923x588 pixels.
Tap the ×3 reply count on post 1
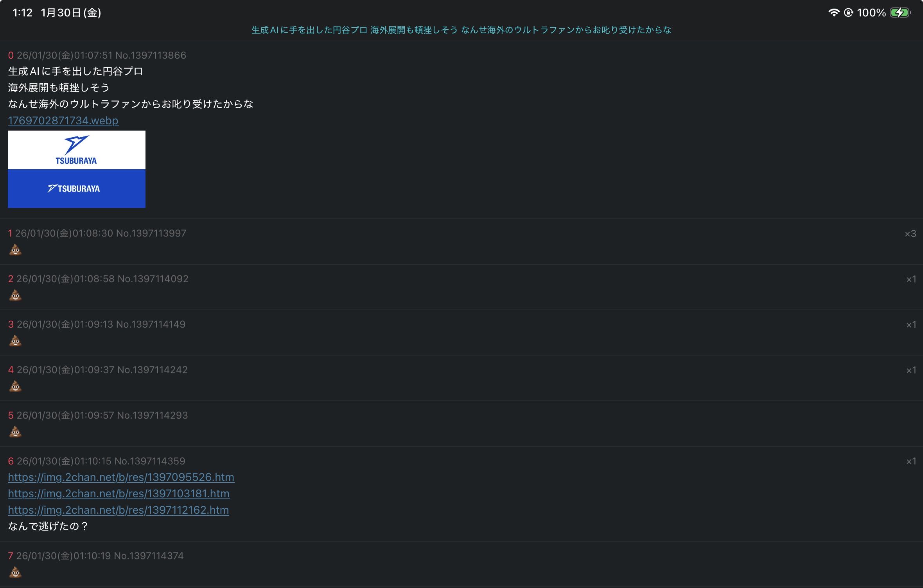point(910,234)
